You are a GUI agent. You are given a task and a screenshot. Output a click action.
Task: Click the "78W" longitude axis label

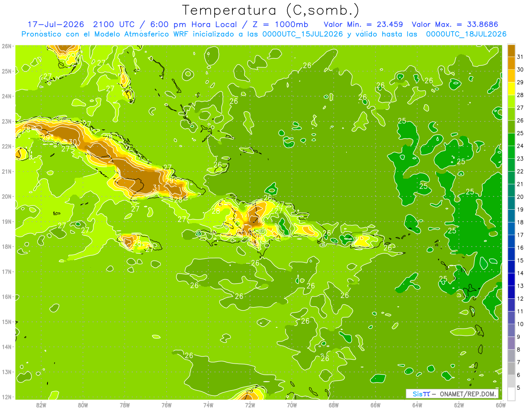[125, 405]
